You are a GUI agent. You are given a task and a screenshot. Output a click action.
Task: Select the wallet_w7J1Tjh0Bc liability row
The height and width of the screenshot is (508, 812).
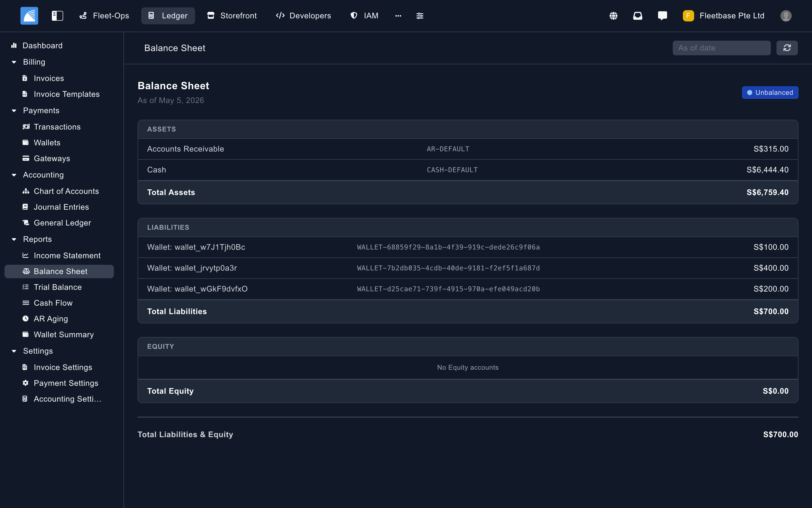(468, 247)
